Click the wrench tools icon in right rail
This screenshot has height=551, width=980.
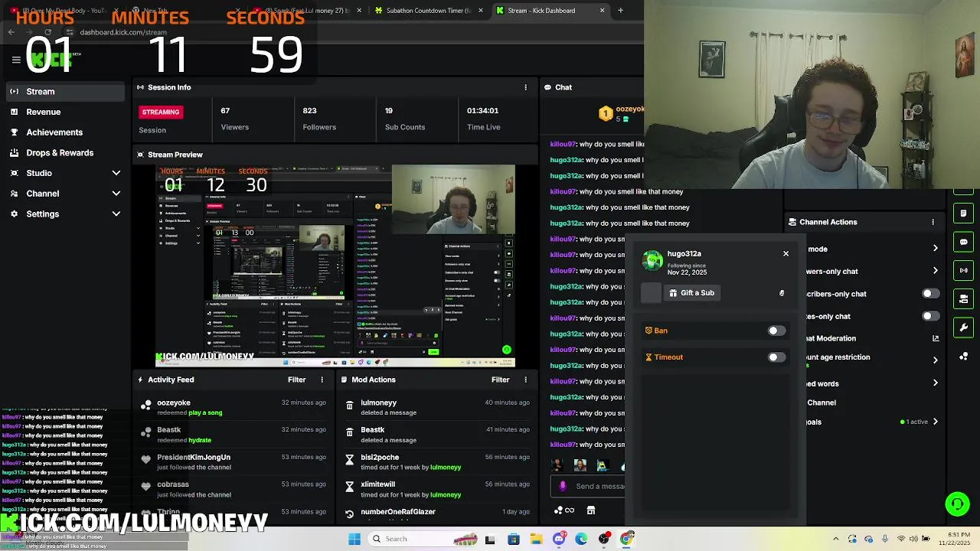(x=964, y=328)
